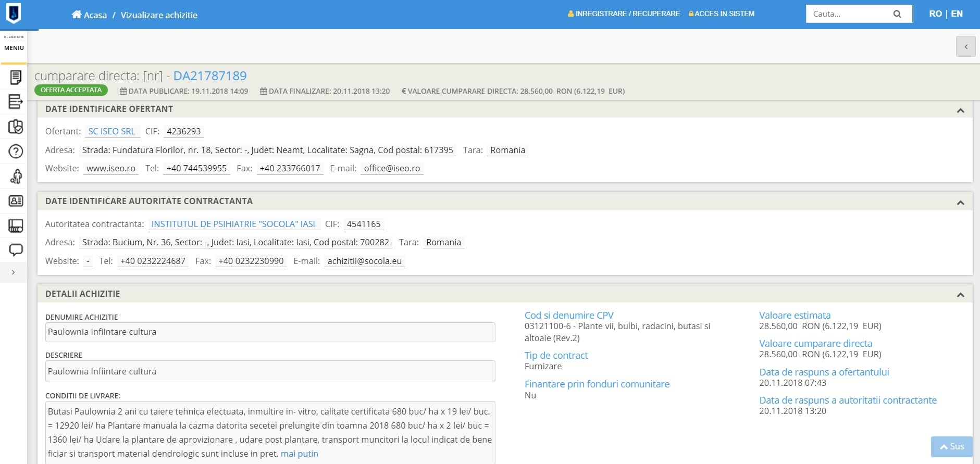The height and width of the screenshot is (464, 980).
Task: Click the Sus back-to-top button
Action: [x=952, y=447]
